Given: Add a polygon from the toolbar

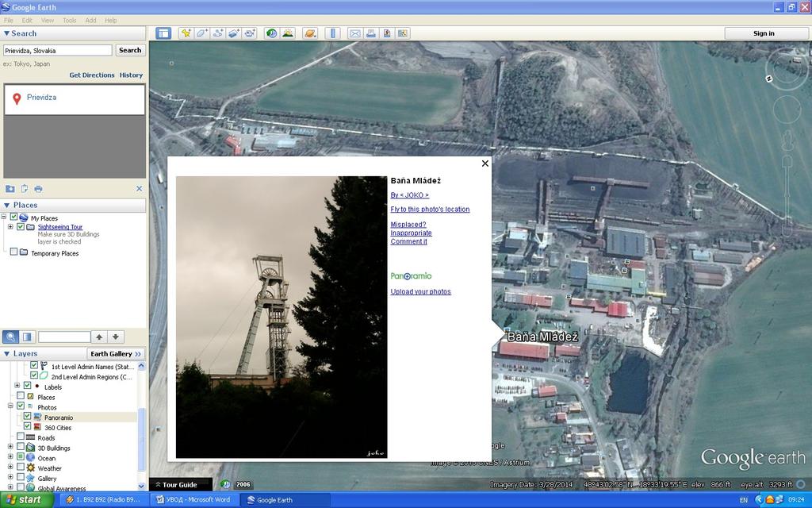Looking at the screenshot, I should tap(201, 33).
